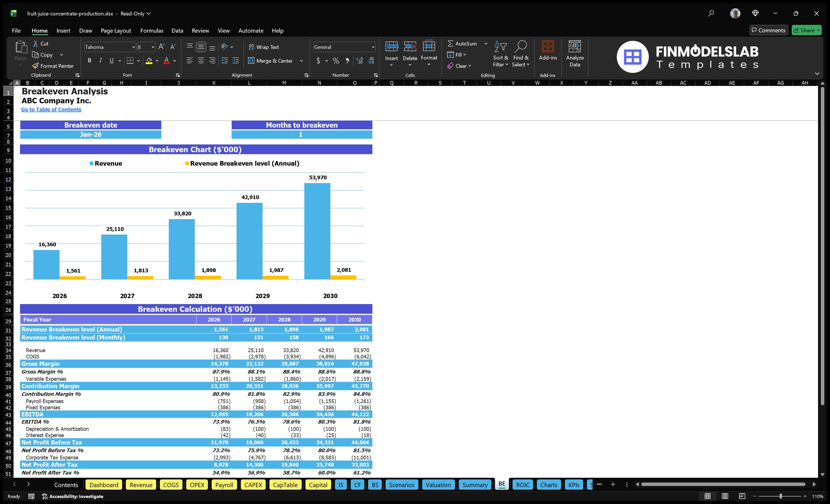The image size is (830, 504).
Task: Click the Sort & Filter icon
Action: click(x=501, y=53)
